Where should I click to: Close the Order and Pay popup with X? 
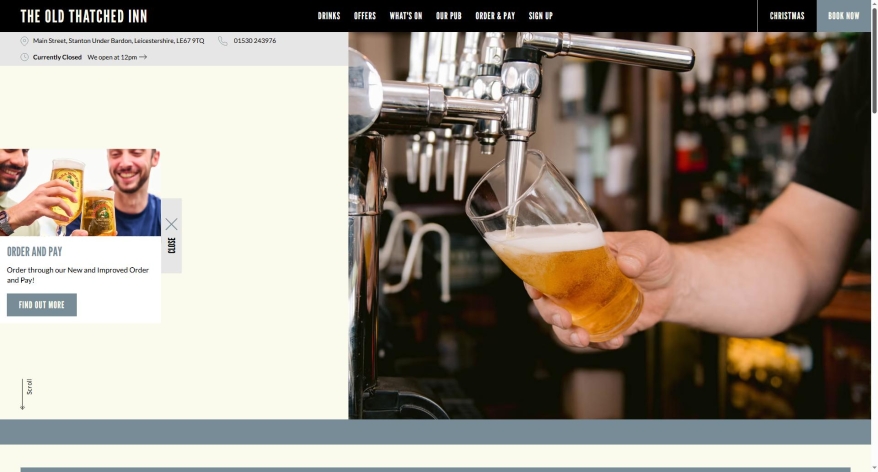[171, 225]
